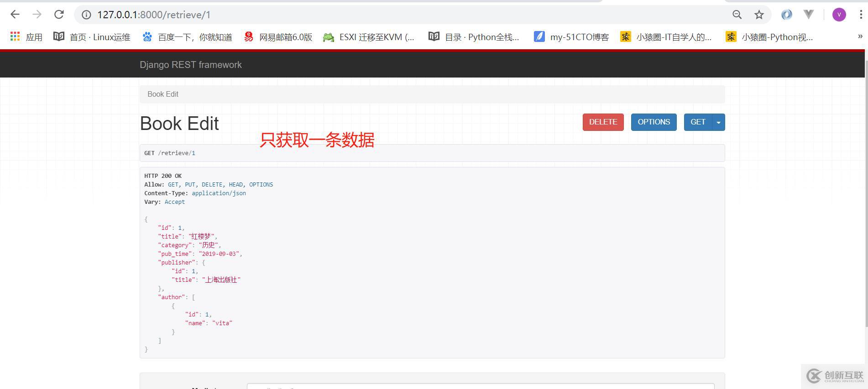This screenshot has width=868, height=389.
Task: Open the blue circular extension icon
Action: point(786,15)
